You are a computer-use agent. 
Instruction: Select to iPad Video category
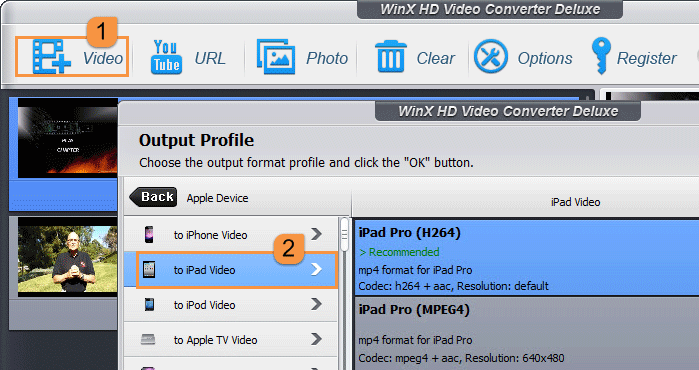click(230, 270)
